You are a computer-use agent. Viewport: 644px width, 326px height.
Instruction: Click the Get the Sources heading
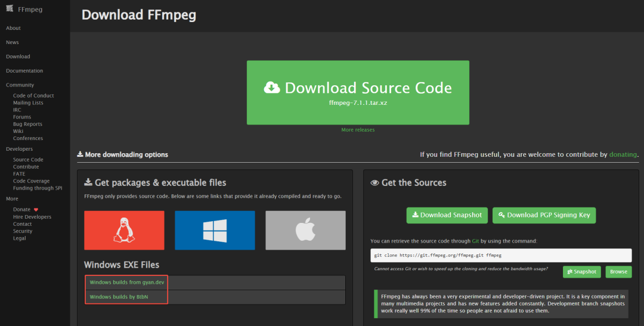(408, 183)
